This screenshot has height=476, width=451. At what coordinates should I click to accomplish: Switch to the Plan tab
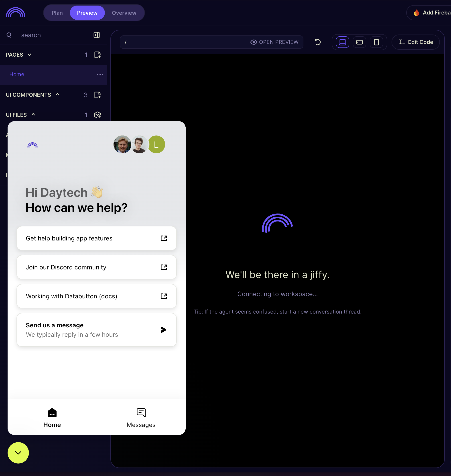(x=57, y=13)
